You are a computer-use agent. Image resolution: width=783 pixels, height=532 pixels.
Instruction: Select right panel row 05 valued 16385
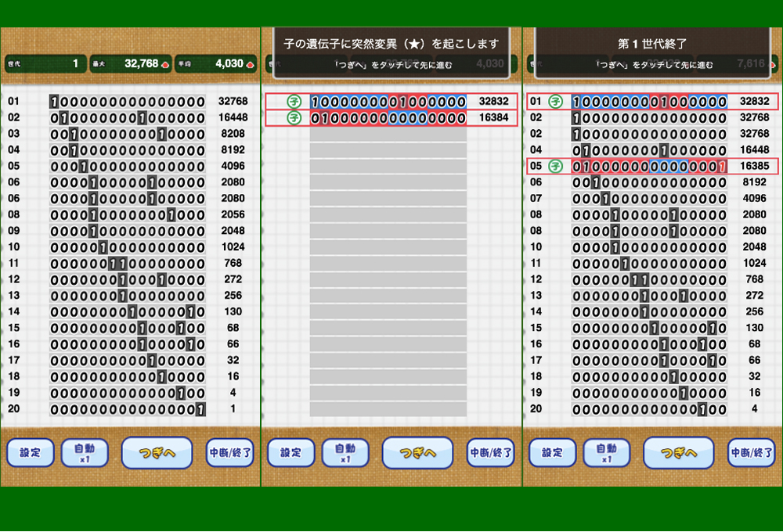click(x=653, y=166)
